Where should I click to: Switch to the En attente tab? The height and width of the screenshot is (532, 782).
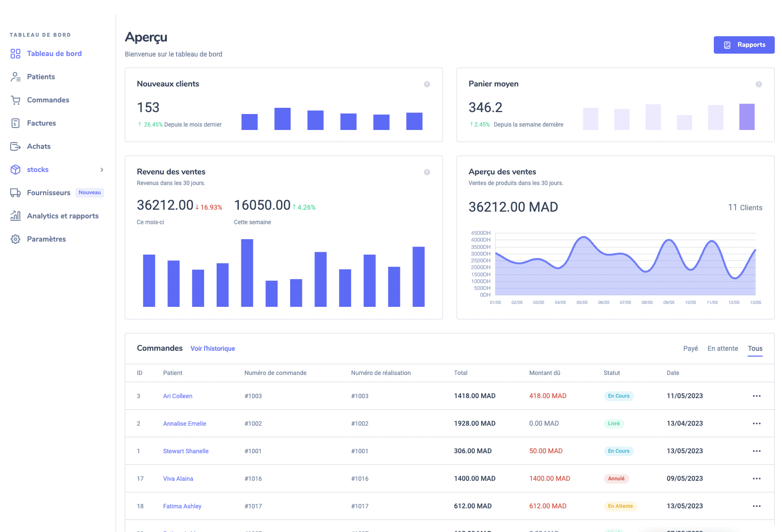[723, 348]
